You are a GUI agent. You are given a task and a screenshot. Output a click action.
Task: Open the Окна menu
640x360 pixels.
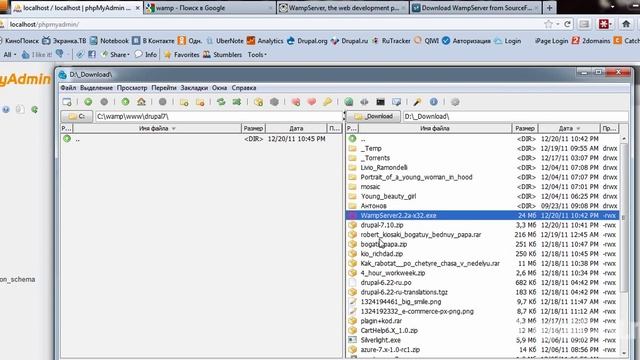220,88
